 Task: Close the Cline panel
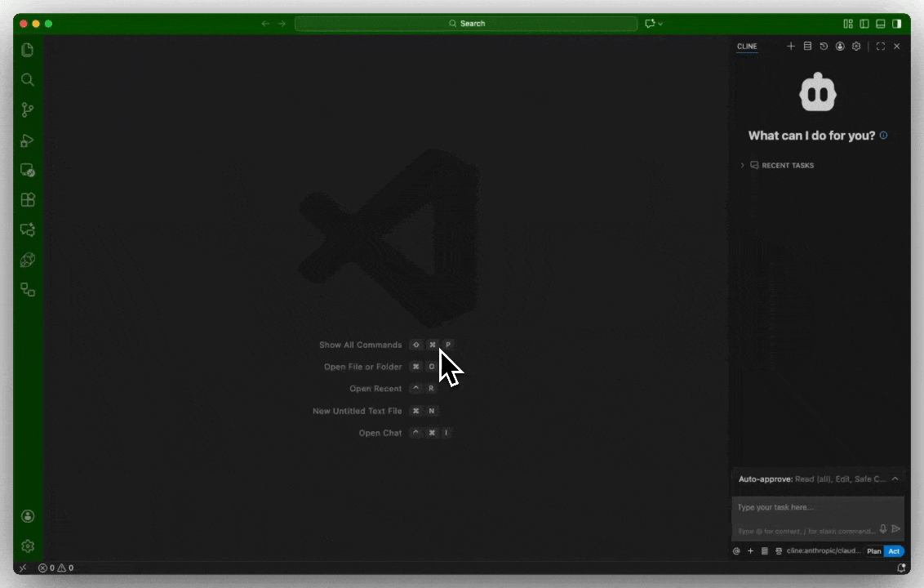click(897, 46)
